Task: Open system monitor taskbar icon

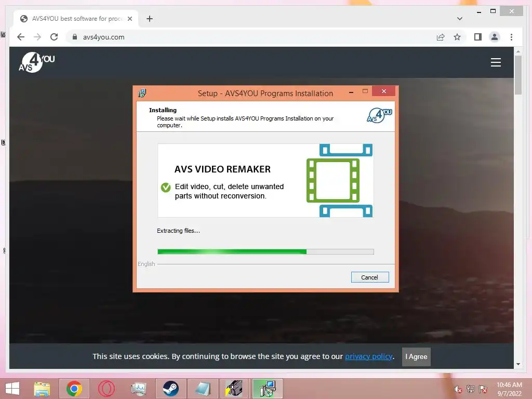Action: [139, 389]
